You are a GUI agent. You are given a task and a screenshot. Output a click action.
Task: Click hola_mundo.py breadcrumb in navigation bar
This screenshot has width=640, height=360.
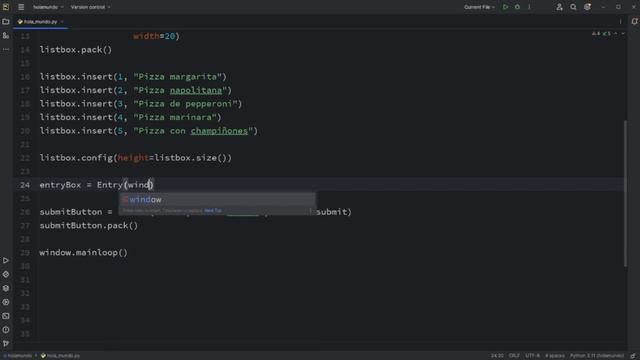click(60, 356)
